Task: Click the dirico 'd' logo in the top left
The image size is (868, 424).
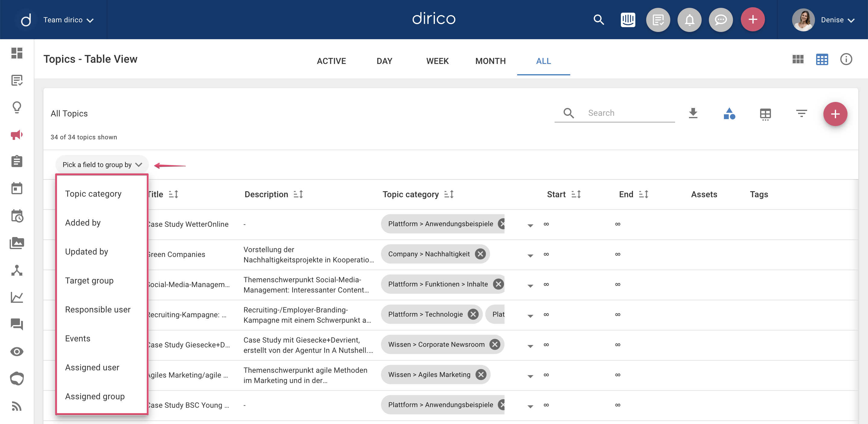Action: pyautogui.click(x=26, y=20)
